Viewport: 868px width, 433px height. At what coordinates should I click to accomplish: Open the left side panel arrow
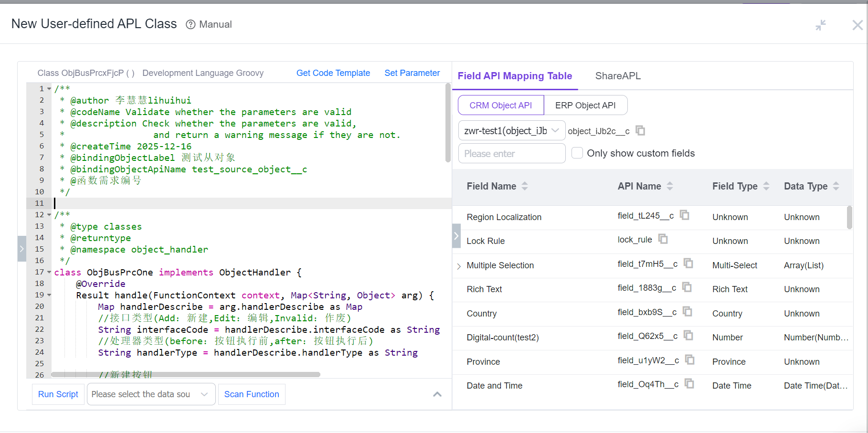(x=21, y=248)
